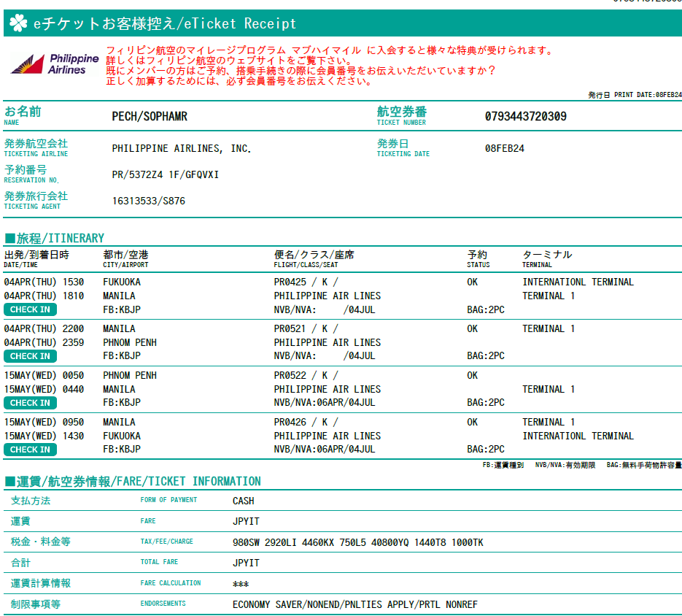
Task: Select the tax/fee/charge values line
Action: [357, 543]
